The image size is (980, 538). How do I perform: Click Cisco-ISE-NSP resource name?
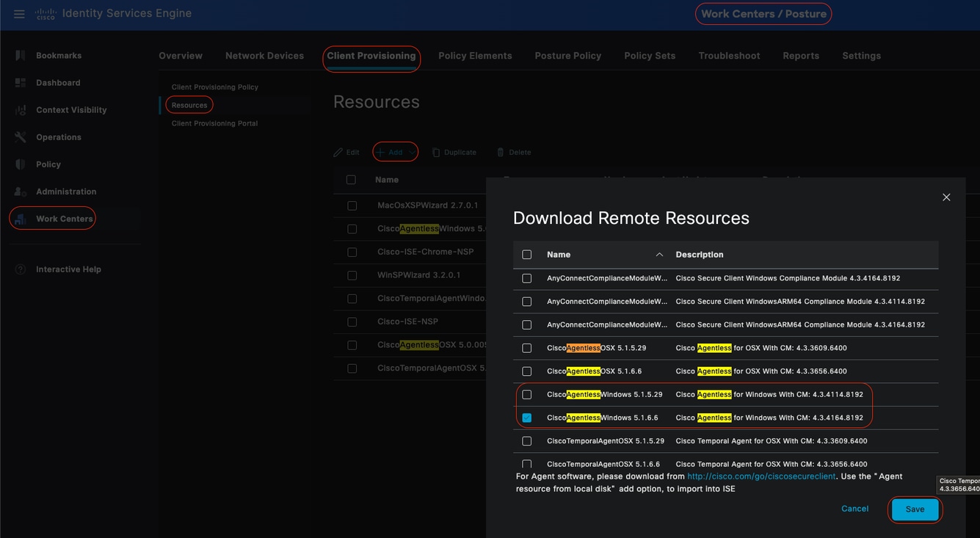[x=407, y=321]
